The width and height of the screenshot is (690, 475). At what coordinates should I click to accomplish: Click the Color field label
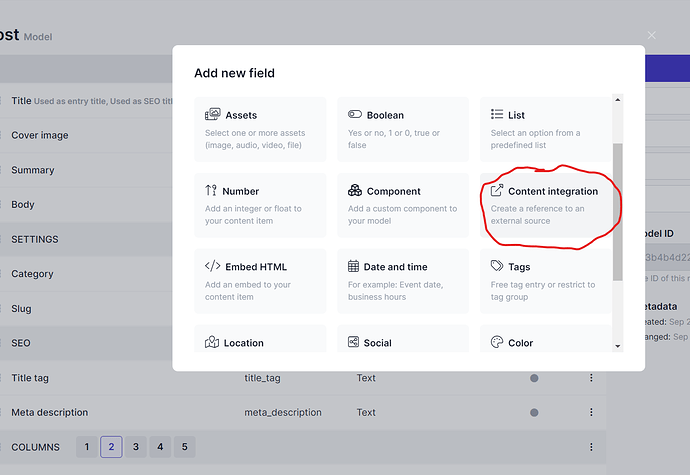(521, 342)
